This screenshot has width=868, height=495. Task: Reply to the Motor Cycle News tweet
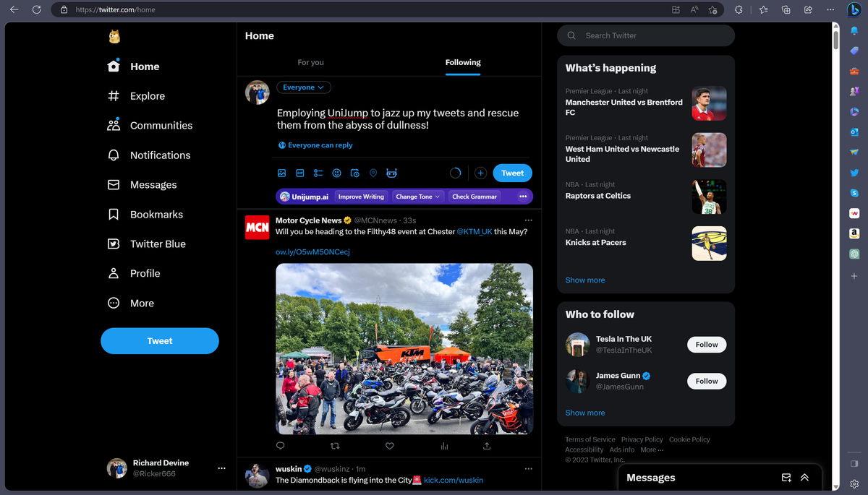click(281, 446)
